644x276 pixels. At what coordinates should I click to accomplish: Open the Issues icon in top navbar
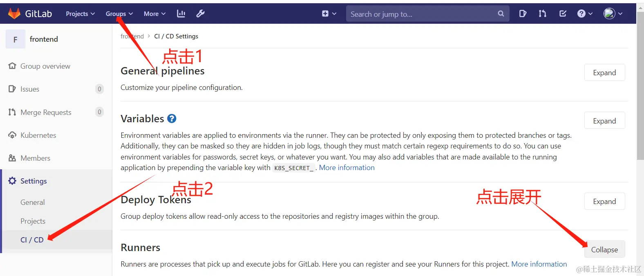[x=523, y=13]
